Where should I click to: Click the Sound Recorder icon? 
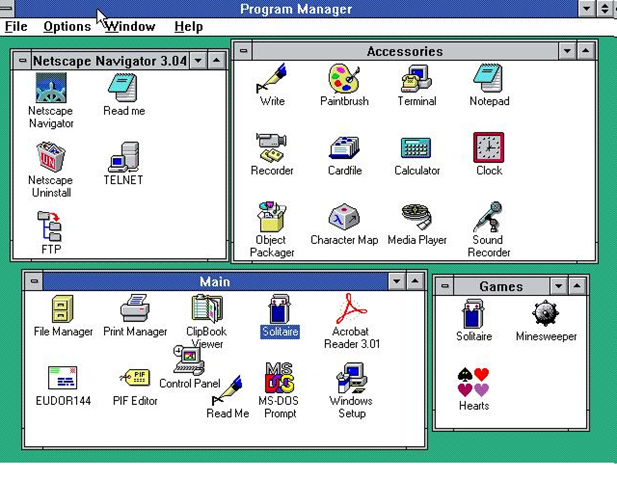tap(488, 218)
